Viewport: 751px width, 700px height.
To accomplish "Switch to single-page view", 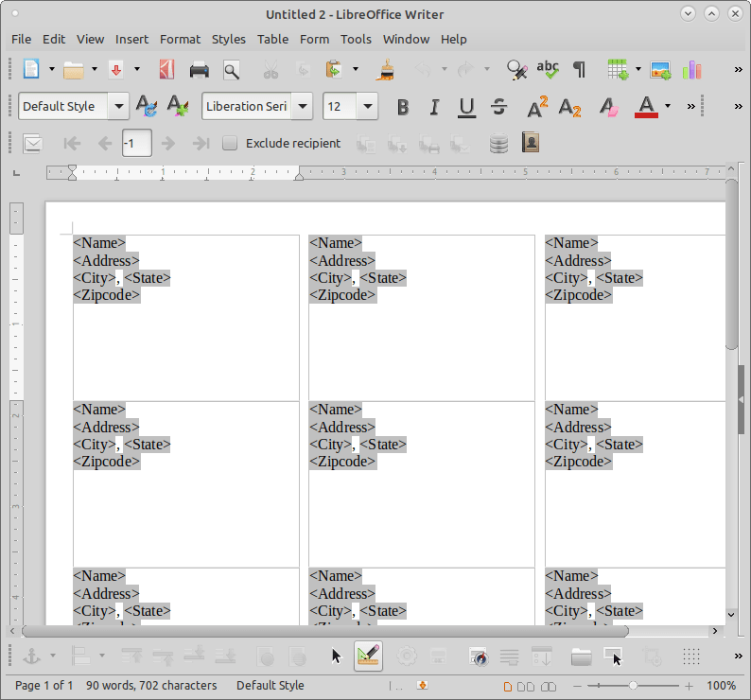I will (x=508, y=687).
